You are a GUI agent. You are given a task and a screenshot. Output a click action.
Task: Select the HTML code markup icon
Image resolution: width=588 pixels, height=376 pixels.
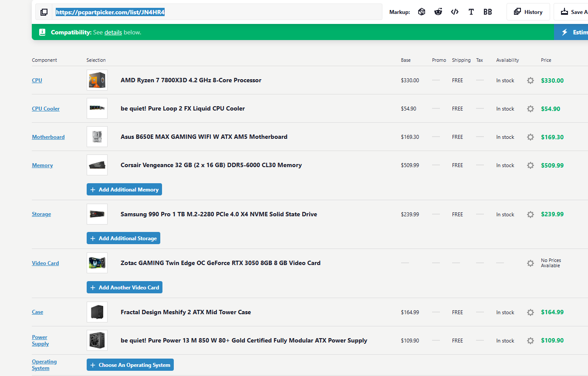pos(455,12)
